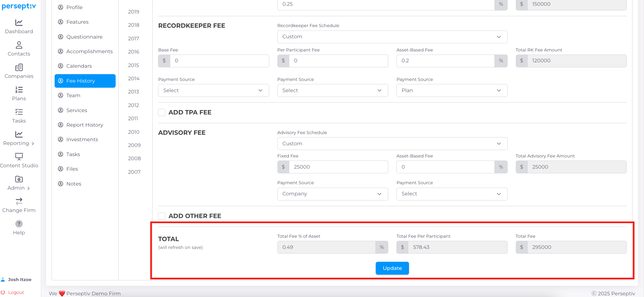
Task: Click Total Advisory Fee Amount 25000 field
Action: coord(577,167)
